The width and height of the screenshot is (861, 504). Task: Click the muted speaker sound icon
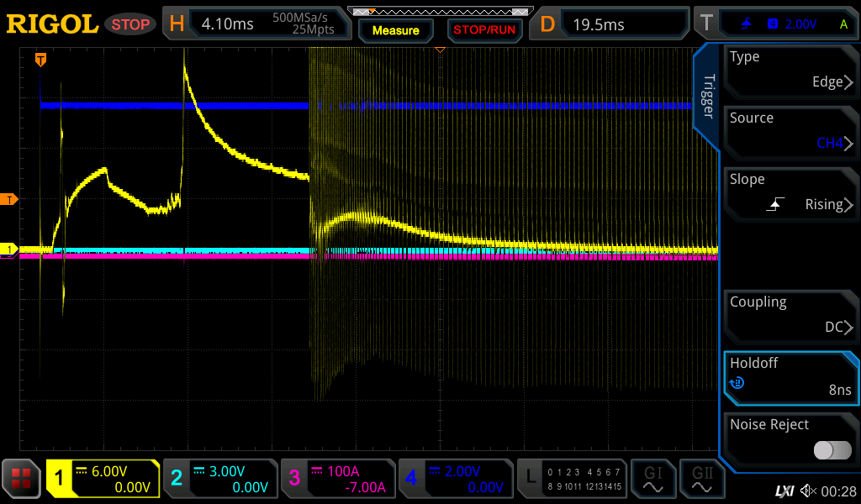tap(808, 491)
